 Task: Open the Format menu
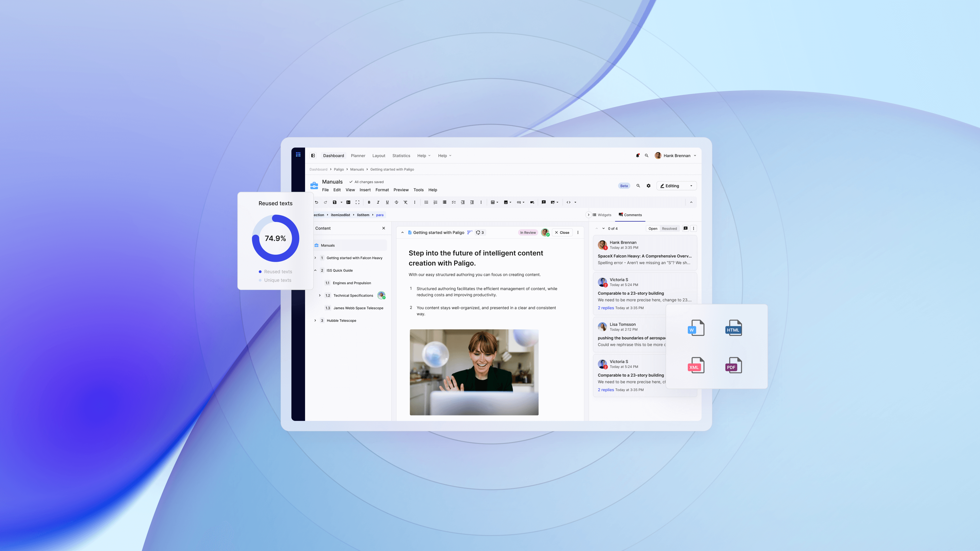[x=382, y=190]
